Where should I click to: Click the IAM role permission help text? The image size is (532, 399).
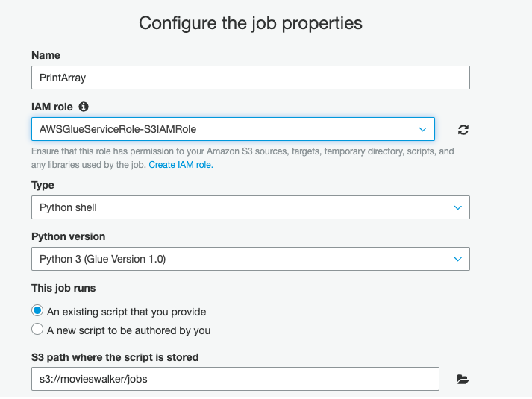point(242,158)
